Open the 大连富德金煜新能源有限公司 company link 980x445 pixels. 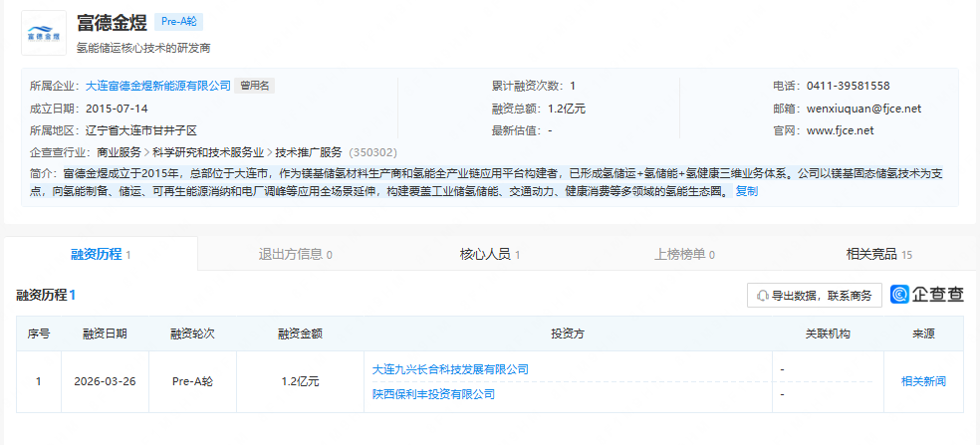(x=158, y=86)
